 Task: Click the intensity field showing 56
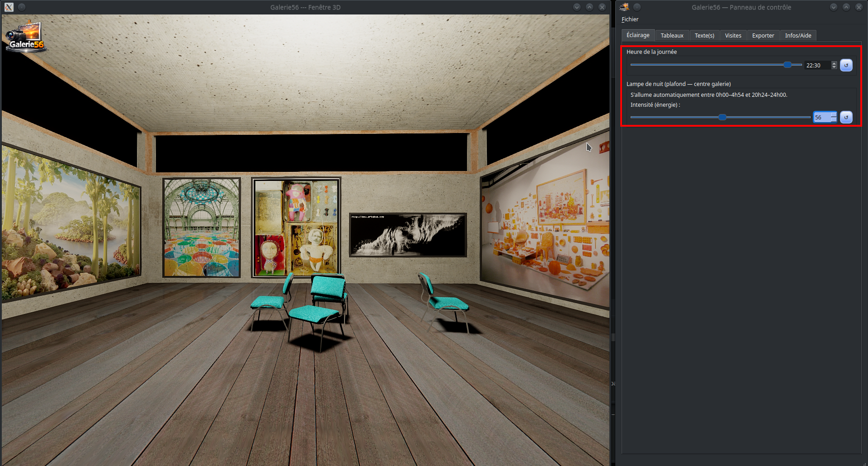point(821,118)
